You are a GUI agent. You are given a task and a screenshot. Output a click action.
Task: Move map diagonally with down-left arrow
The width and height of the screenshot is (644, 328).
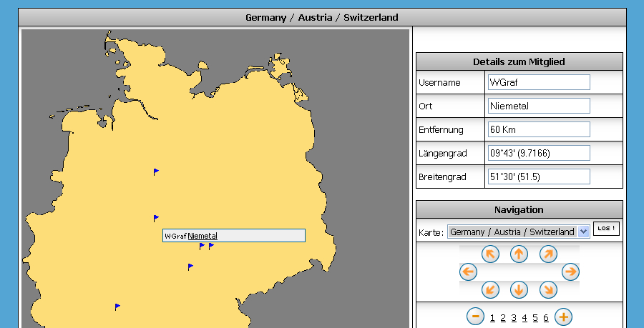click(490, 289)
